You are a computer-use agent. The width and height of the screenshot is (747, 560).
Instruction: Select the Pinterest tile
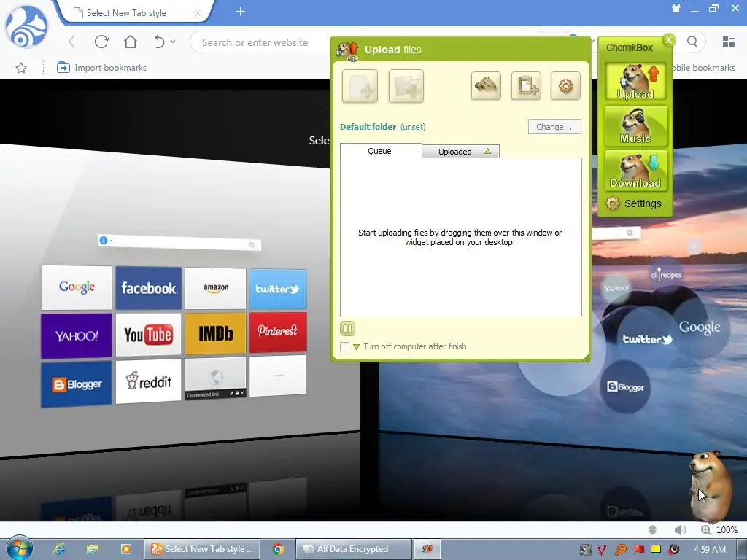pyautogui.click(x=278, y=332)
